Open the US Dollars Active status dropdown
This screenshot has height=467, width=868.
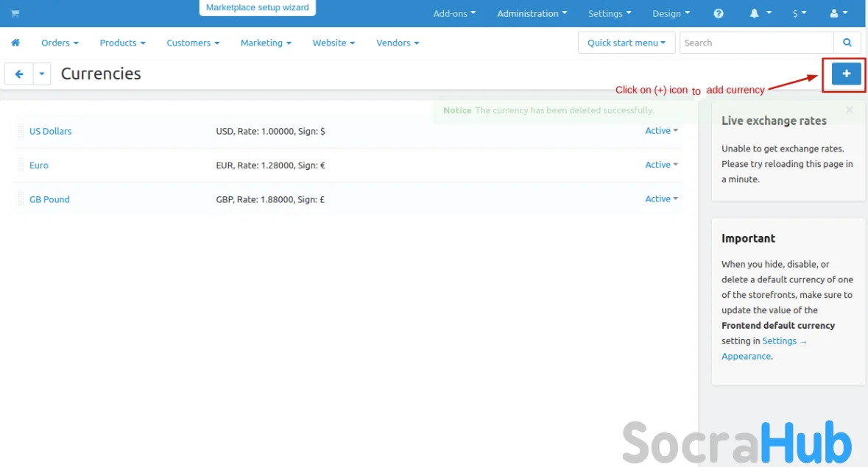pos(661,131)
